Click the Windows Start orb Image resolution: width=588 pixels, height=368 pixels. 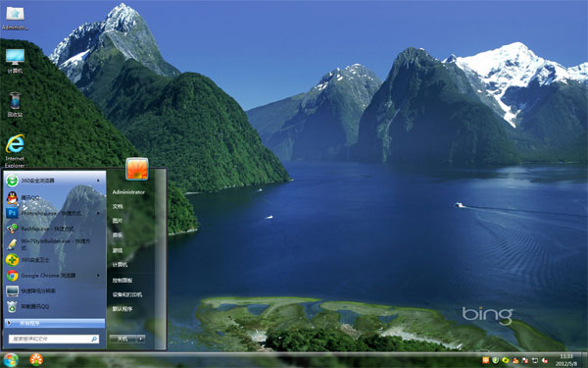[x=11, y=360]
